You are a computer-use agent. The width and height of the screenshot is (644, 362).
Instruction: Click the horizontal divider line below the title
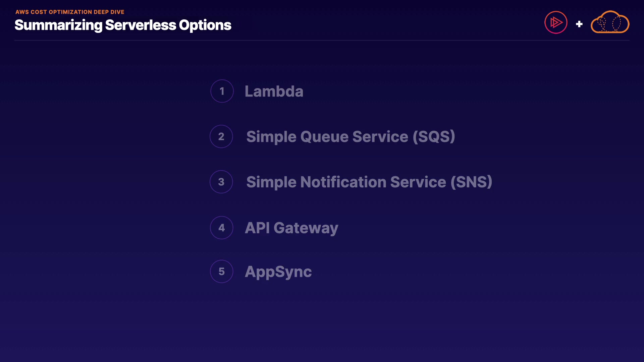(322, 41)
